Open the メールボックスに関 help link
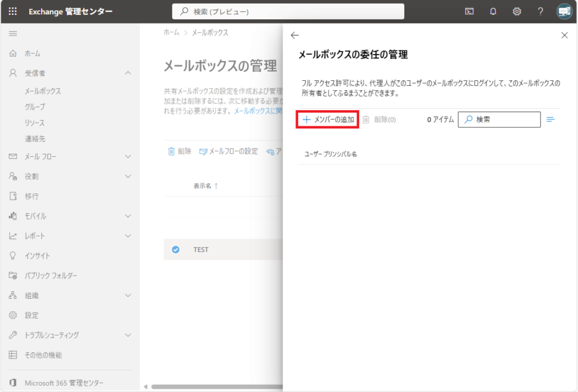578x392 pixels. coord(258,111)
